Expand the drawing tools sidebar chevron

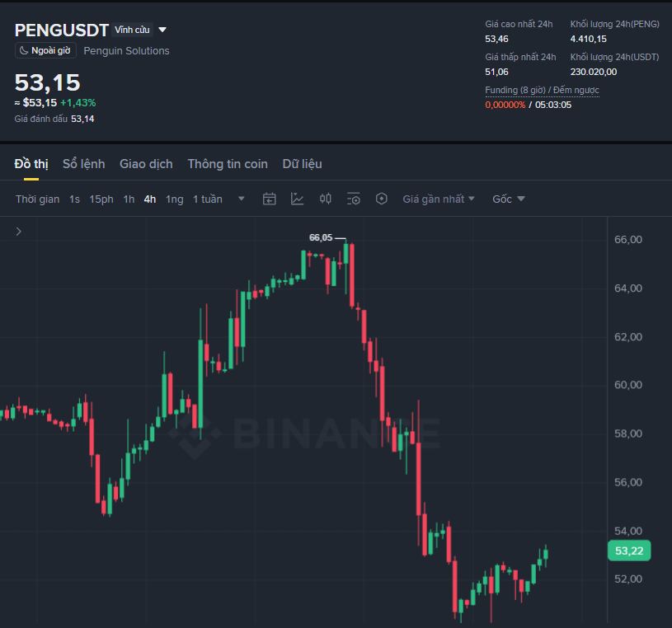[18, 232]
